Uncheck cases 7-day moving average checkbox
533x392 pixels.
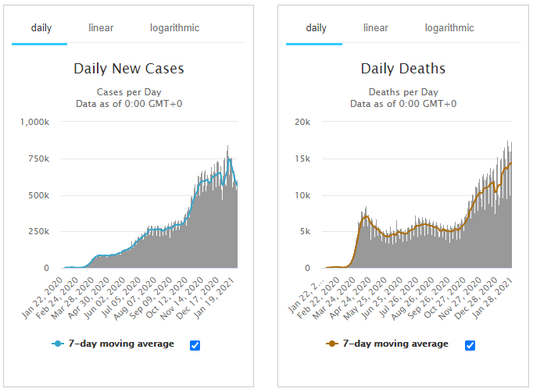click(x=195, y=345)
